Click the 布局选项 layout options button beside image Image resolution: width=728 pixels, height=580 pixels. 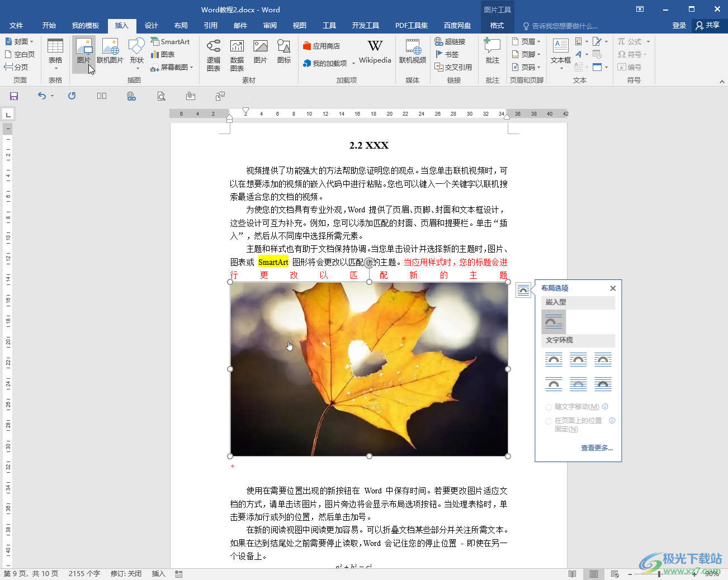pos(523,291)
